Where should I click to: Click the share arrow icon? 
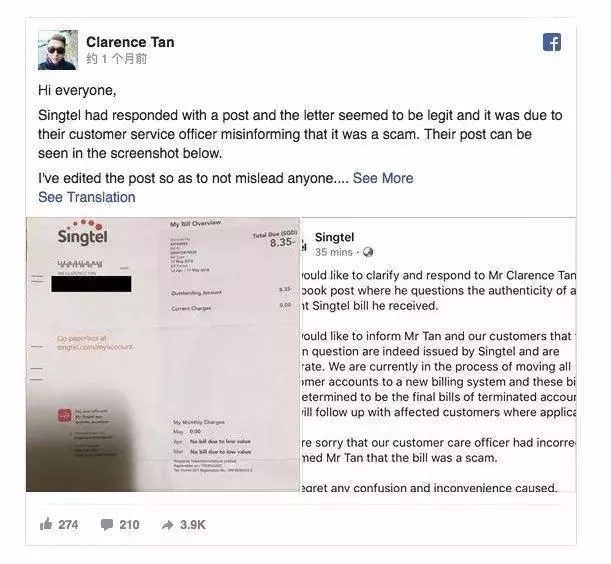(168, 525)
